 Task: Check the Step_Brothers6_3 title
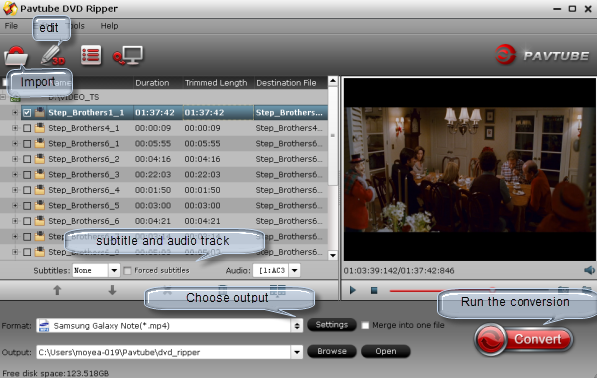point(27,175)
